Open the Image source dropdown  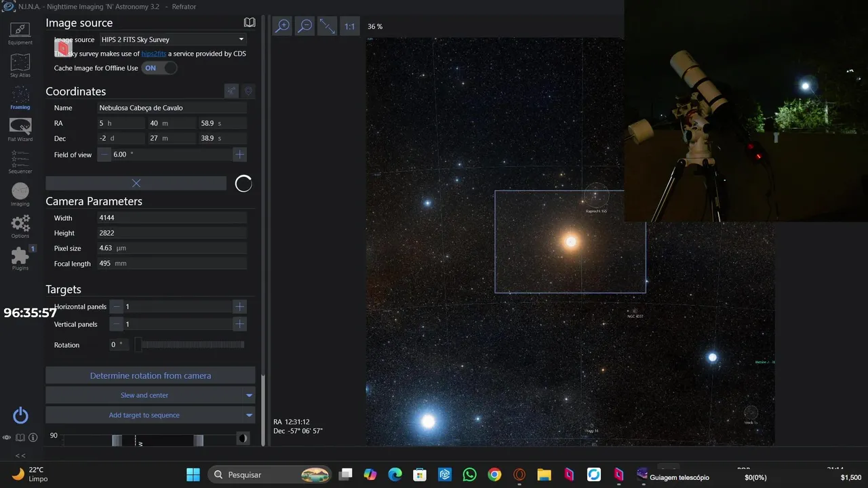click(x=172, y=39)
